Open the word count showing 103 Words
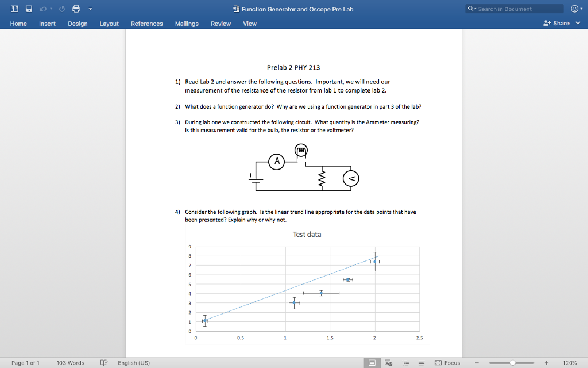This screenshot has width=588, height=368. point(70,363)
